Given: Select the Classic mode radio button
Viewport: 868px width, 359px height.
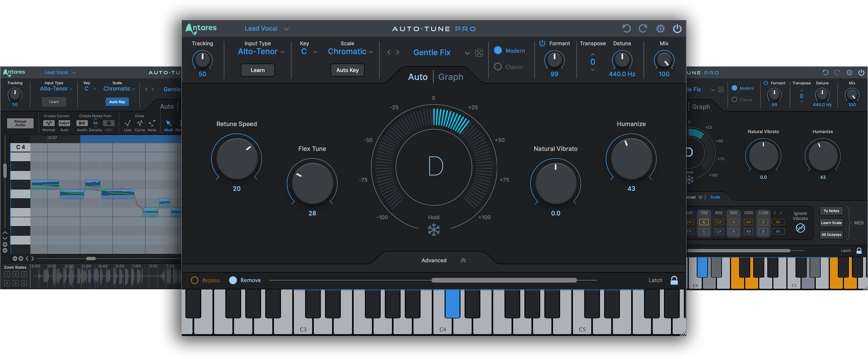Looking at the screenshot, I should (x=498, y=66).
